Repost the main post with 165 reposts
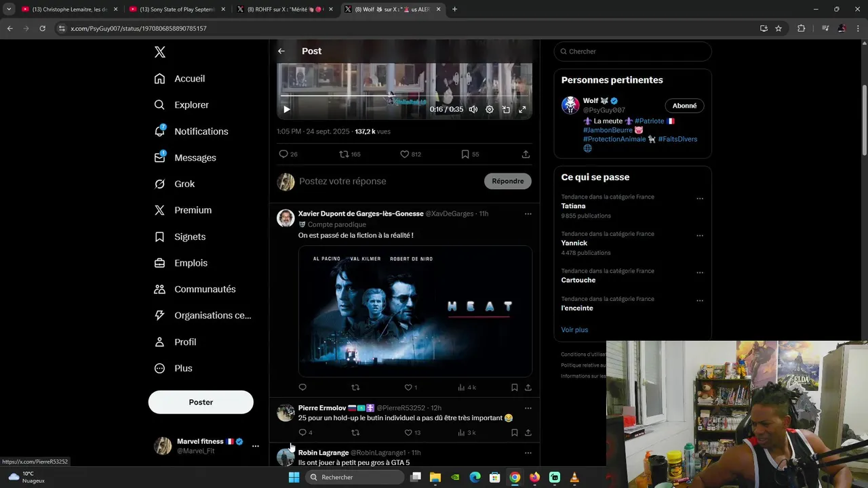 [x=350, y=155]
